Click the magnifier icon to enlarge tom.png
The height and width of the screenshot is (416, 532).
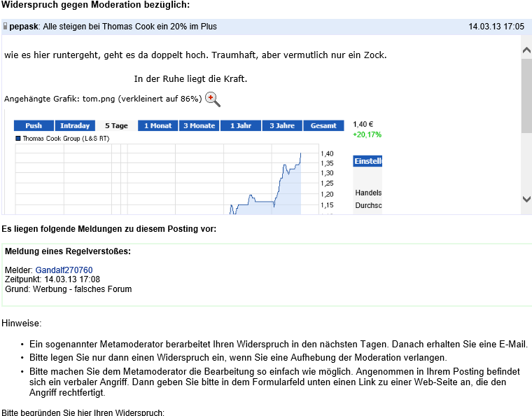(x=213, y=99)
